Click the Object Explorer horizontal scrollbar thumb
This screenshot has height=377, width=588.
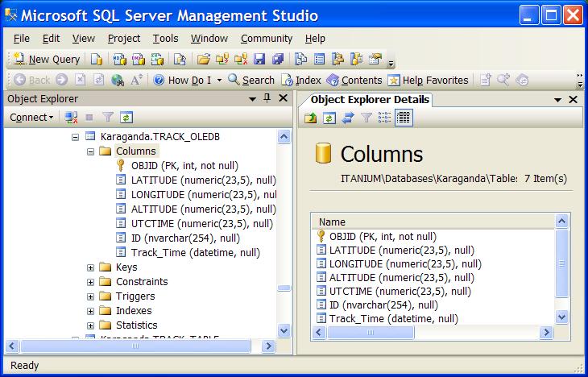pos(135,346)
